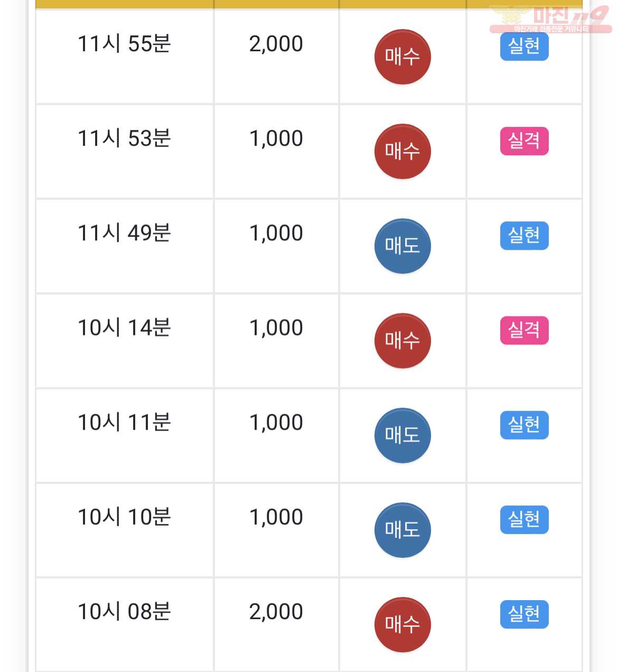This screenshot has width=618, height=672.
Task: Click the 11시 55분 time cell
Action: click(125, 57)
